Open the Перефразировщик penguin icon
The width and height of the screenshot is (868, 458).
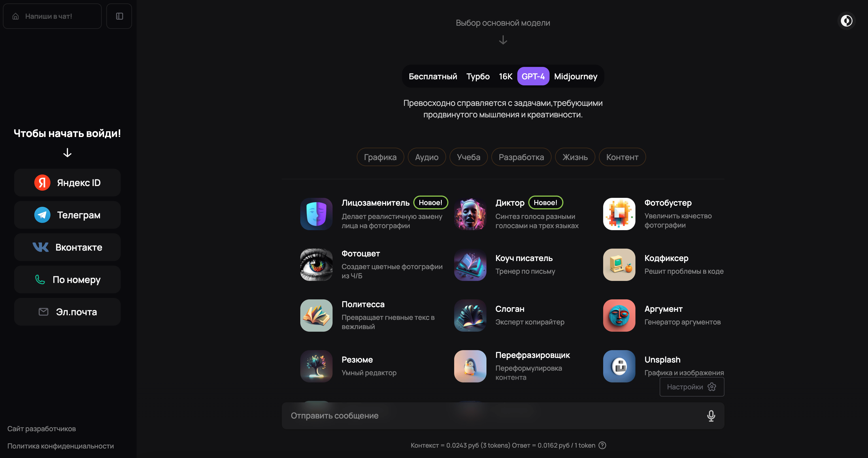pyautogui.click(x=470, y=366)
